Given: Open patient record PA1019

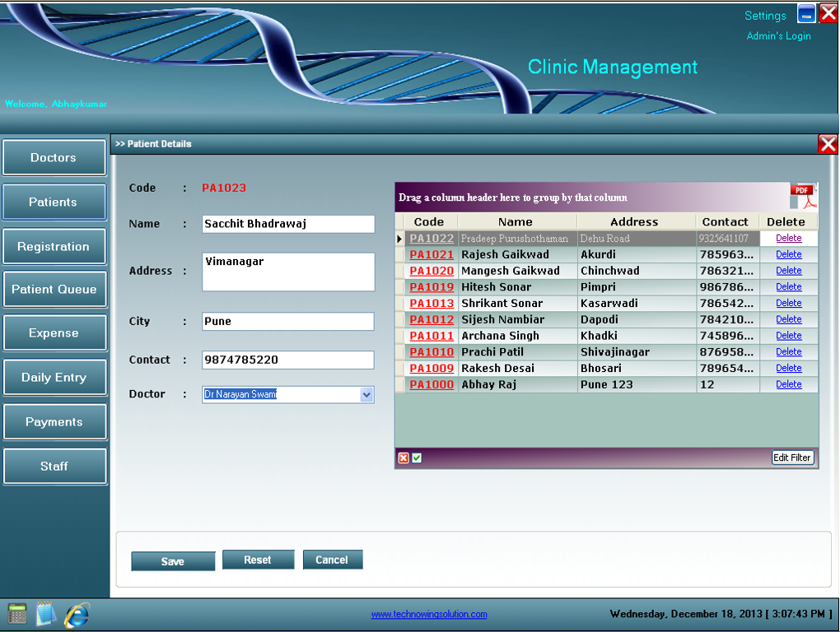Looking at the screenshot, I should coord(432,287).
